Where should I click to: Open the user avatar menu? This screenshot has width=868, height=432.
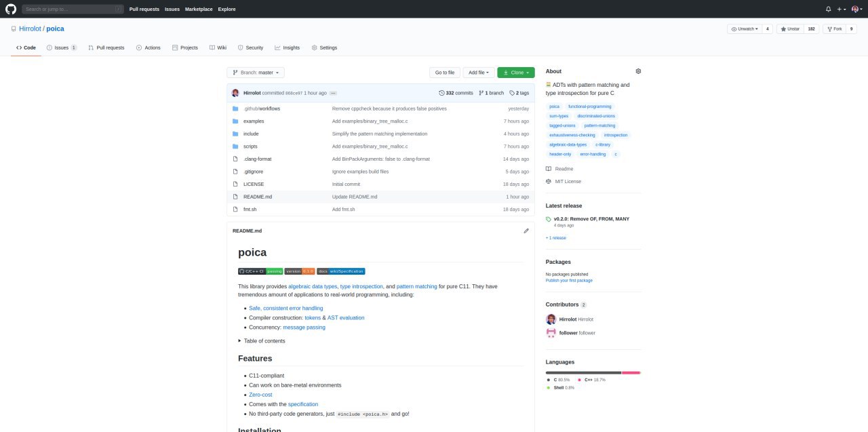(856, 9)
